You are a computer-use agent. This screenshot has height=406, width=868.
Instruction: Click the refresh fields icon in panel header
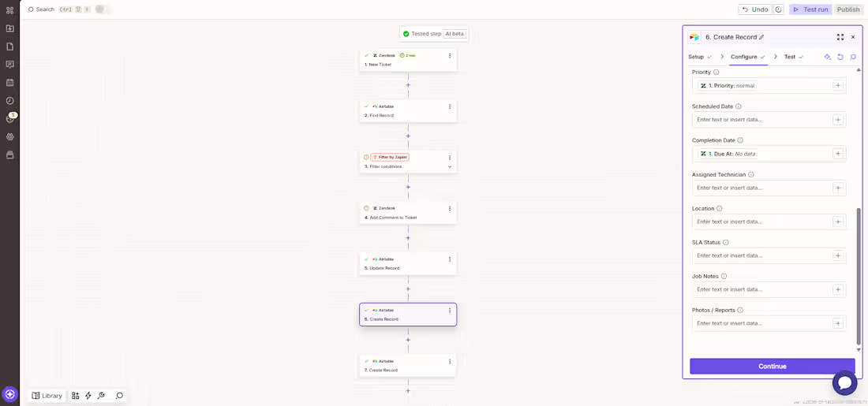coord(840,57)
